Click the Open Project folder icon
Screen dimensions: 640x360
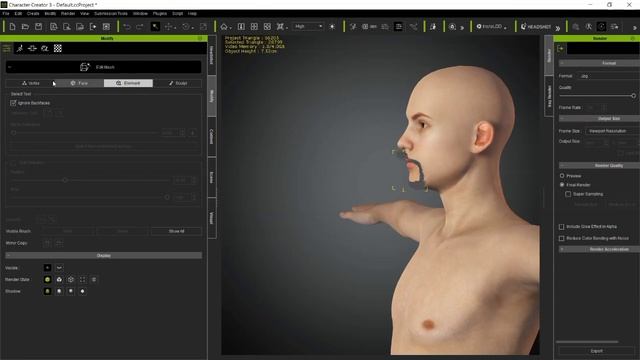[x=25, y=27]
